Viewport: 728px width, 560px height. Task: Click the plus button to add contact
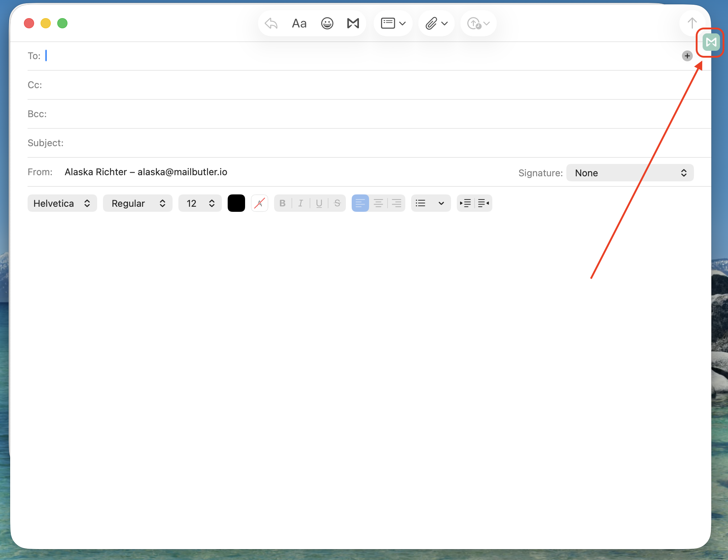point(687,56)
